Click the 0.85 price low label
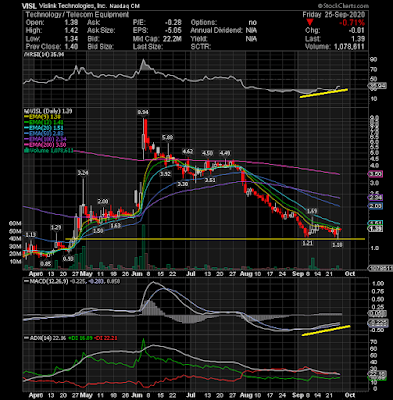393x400 pixels. (x=45, y=264)
